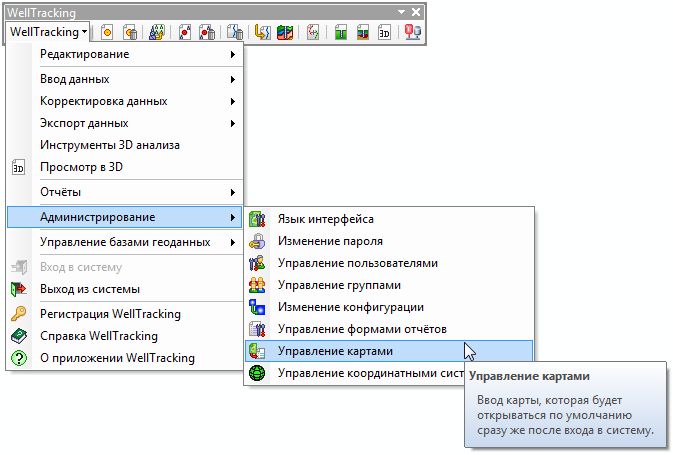Click the Language interface globe icon
Image resolution: width=673 pixels, height=455 pixels.
point(258,219)
